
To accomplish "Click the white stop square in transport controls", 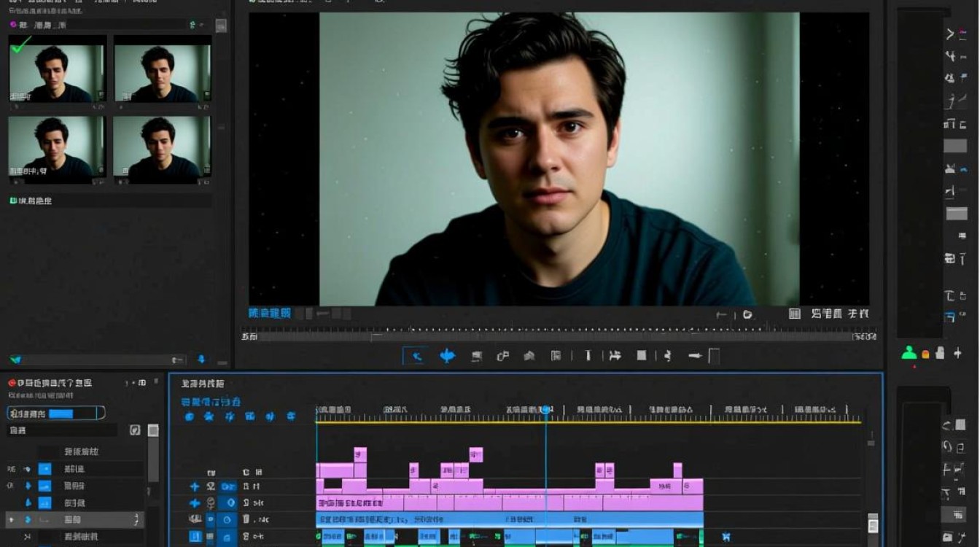I will (x=642, y=356).
